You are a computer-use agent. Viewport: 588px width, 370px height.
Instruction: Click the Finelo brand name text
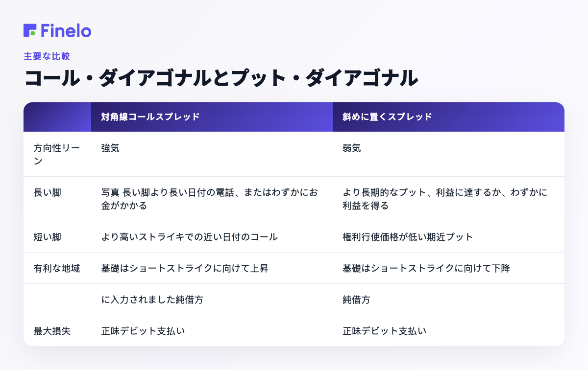[x=66, y=30]
